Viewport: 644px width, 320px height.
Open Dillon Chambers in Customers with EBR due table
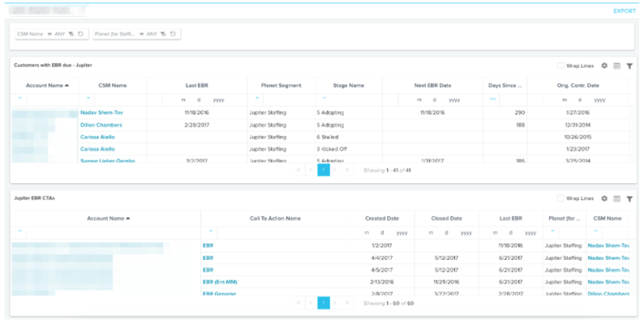(x=101, y=125)
